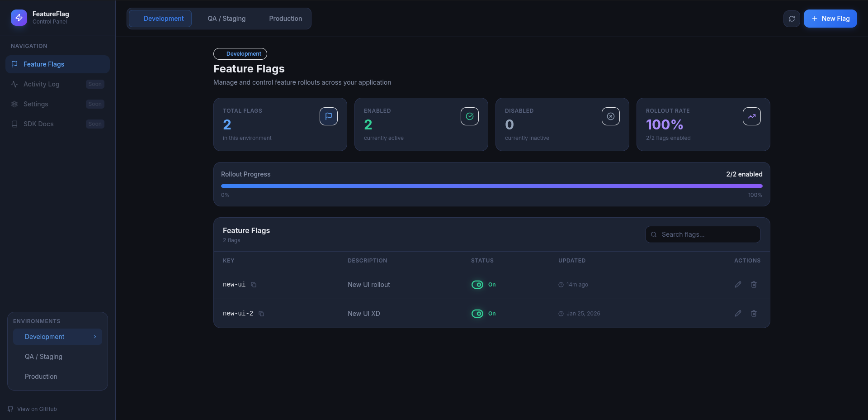Click the KEY column header

click(228, 261)
